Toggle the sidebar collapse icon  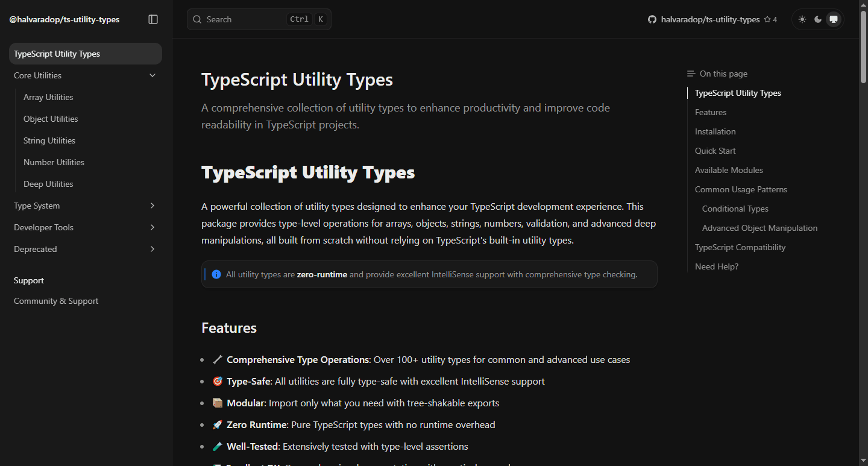153,19
